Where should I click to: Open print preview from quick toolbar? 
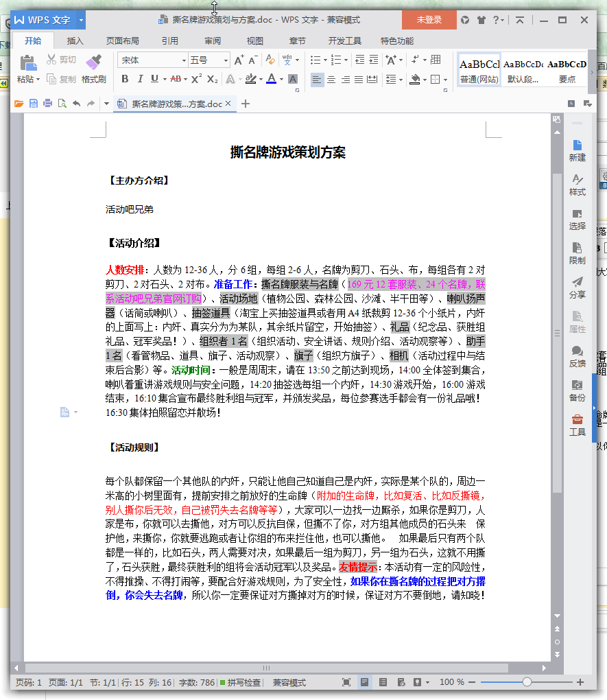click(x=62, y=104)
